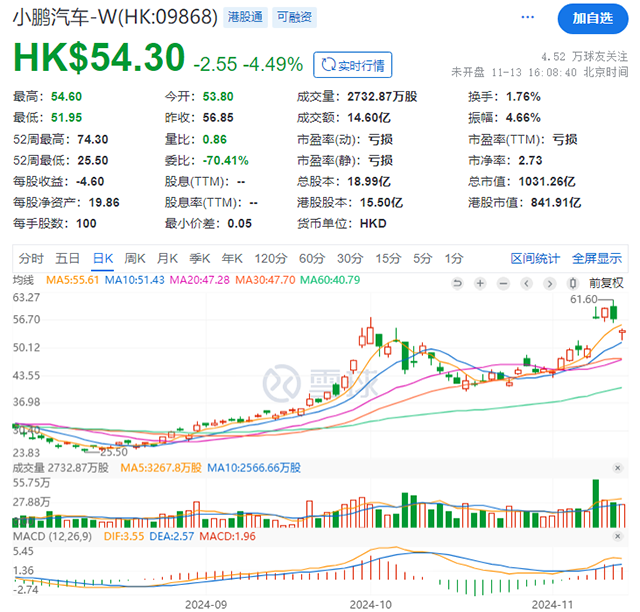Click the 总市值 1031.26亿 value
This screenshot has width=640, height=612.
[x=547, y=182]
